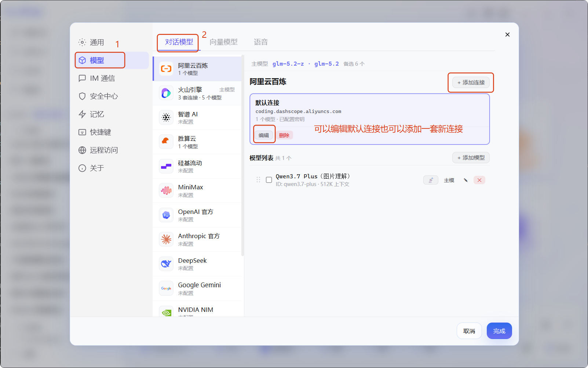Close the settings dialog

507,34
